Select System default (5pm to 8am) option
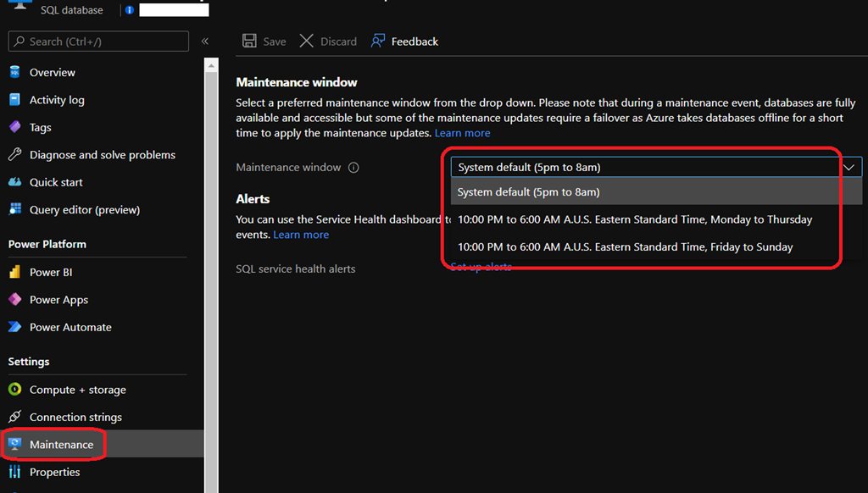The image size is (868, 493). coord(528,192)
